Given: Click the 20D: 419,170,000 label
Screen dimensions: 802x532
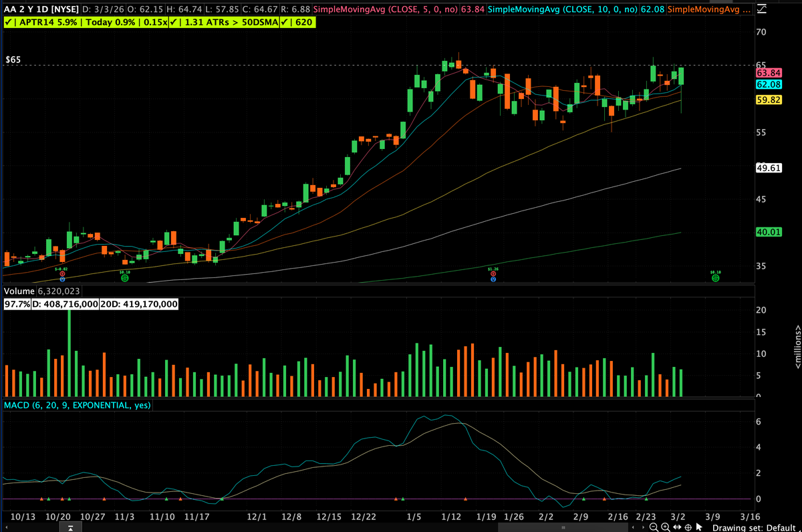Looking at the screenshot, I should point(139,304).
